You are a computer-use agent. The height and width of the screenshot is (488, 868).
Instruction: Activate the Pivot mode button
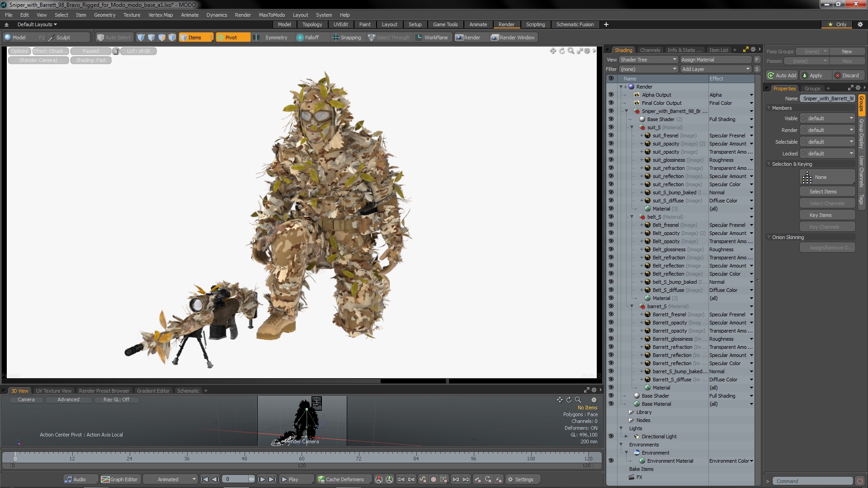(x=233, y=38)
